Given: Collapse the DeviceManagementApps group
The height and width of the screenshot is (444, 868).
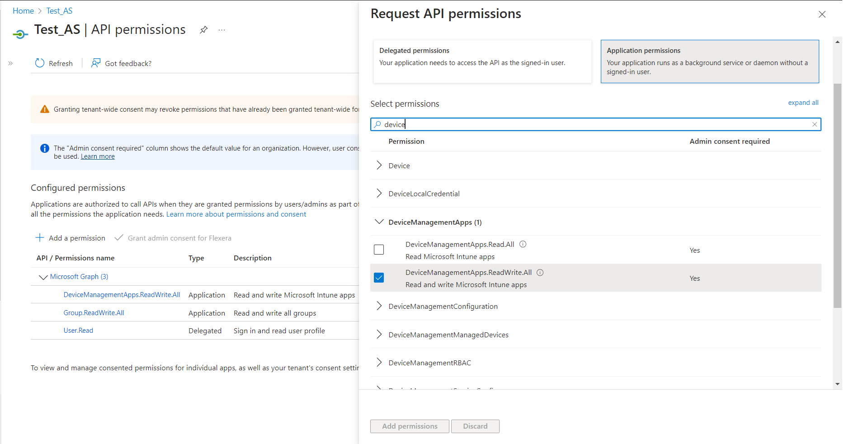Looking at the screenshot, I should coord(379,222).
